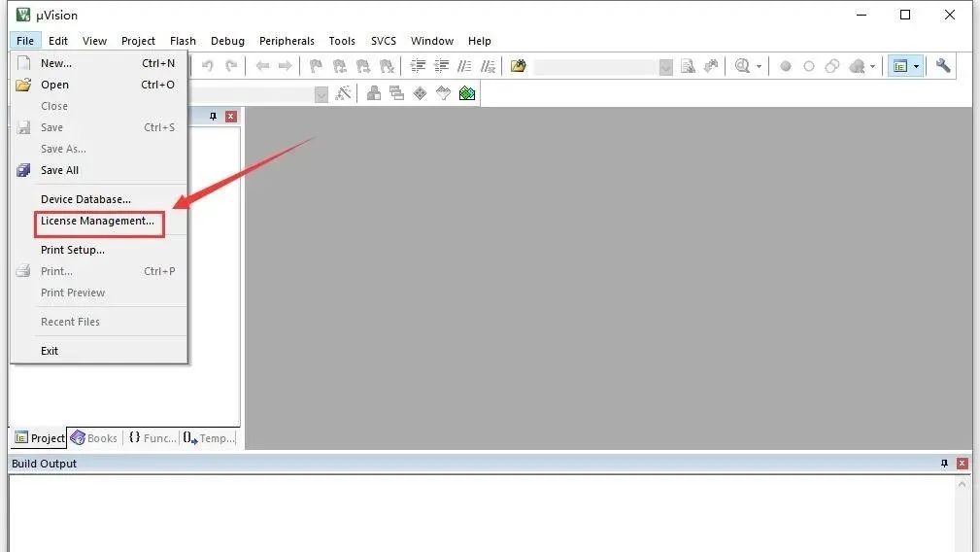This screenshot has height=552, width=980.
Task: Open License Management... menu entry
Action: point(99,221)
